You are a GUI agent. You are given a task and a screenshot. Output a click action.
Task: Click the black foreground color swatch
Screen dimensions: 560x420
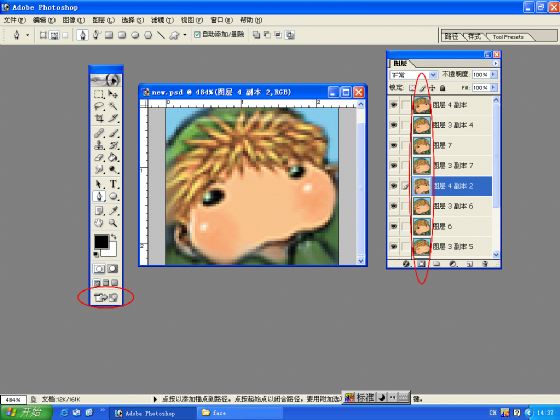coord(101,242)
